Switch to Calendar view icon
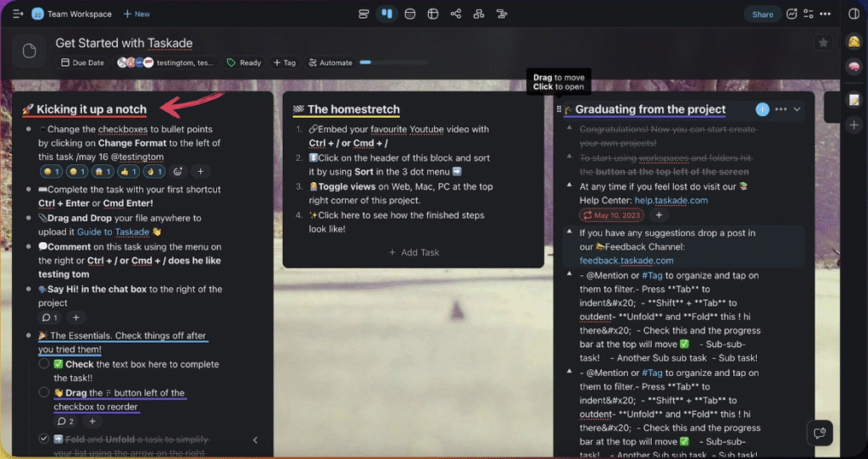Viewport: 868px width, 459px height. click(409, 14)
